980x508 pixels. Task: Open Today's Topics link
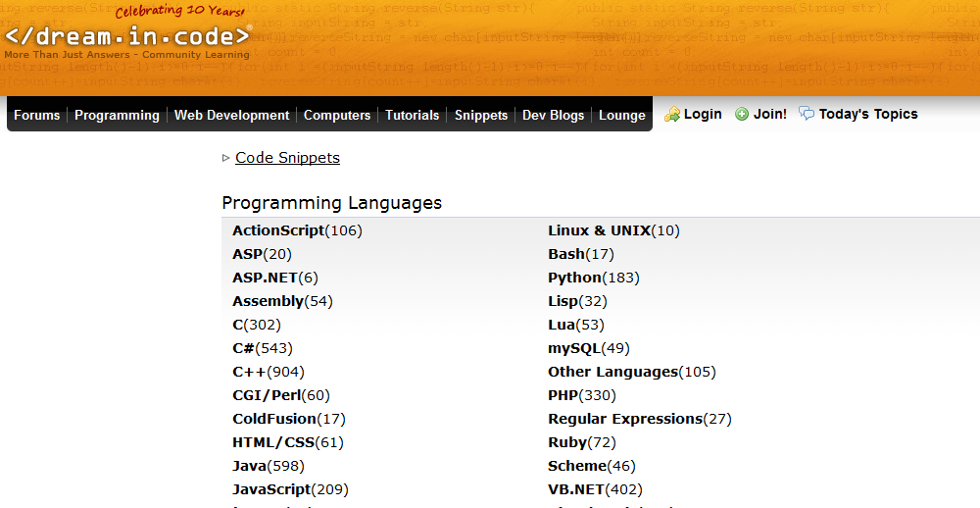point(868,114)
